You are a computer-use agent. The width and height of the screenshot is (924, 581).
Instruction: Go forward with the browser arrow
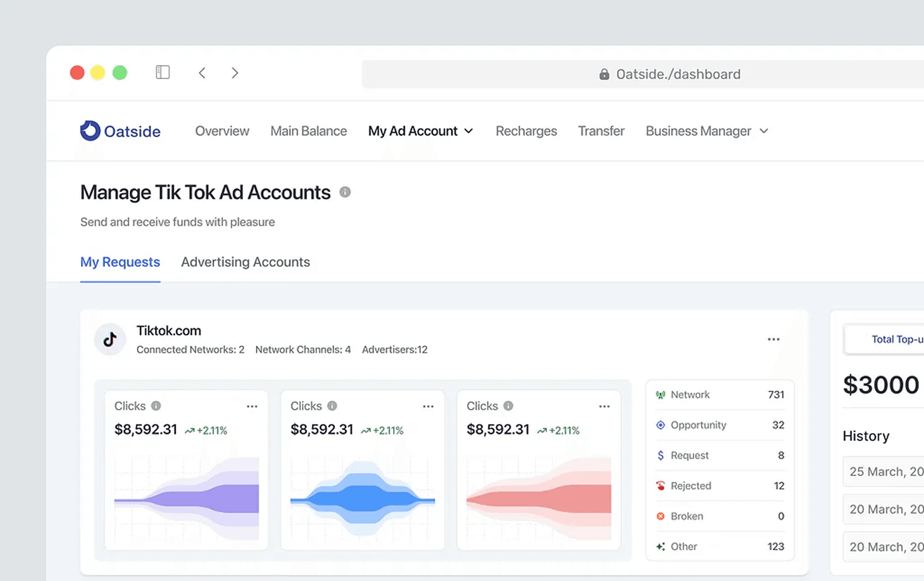(x=235, y=73)
